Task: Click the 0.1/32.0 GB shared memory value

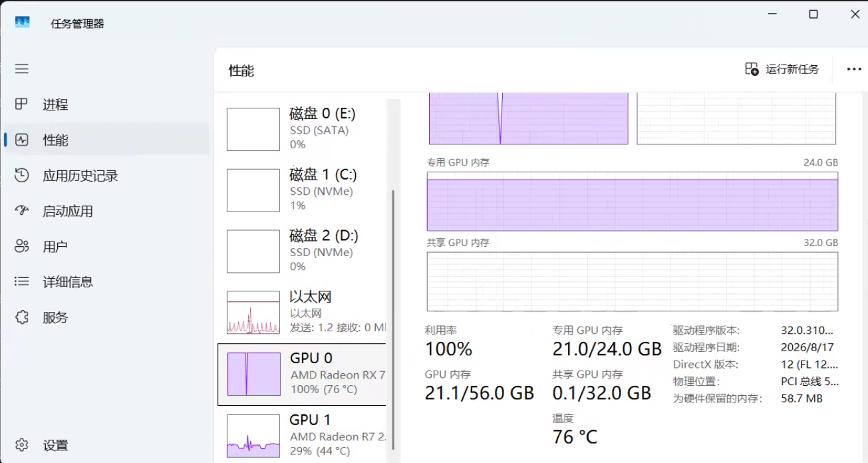Action: (x=602, y=393)
